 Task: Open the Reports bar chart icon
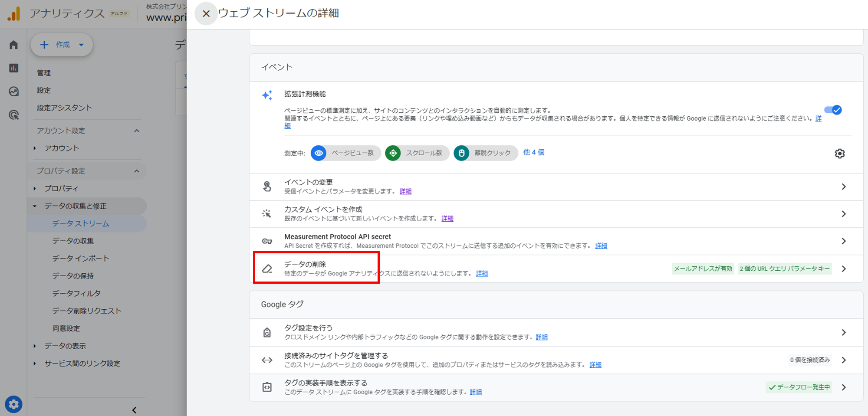13,68
